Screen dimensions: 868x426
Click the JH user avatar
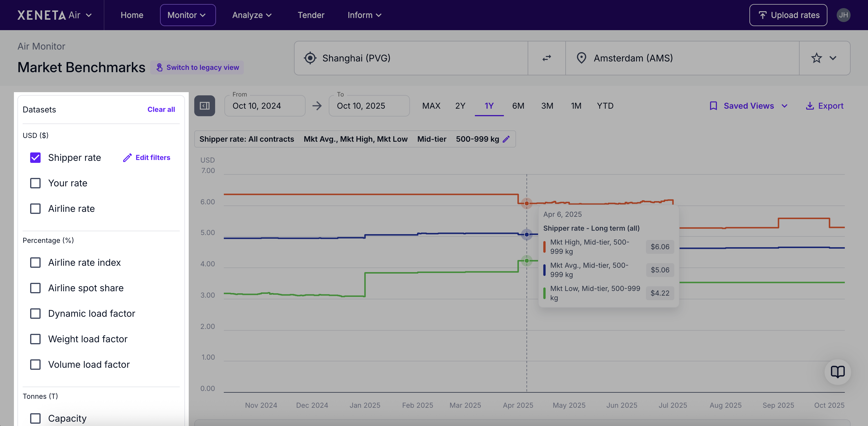click(x=843, y=15)
